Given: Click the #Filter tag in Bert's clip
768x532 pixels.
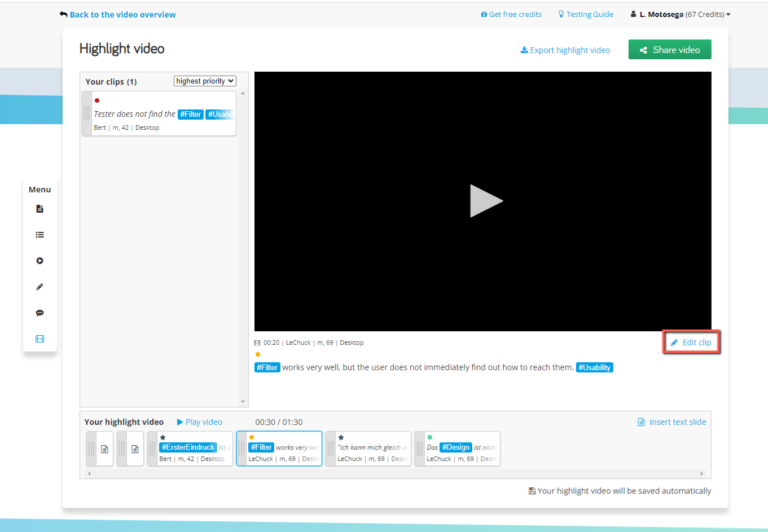Looking at the screenshot, I should [191, 114].
